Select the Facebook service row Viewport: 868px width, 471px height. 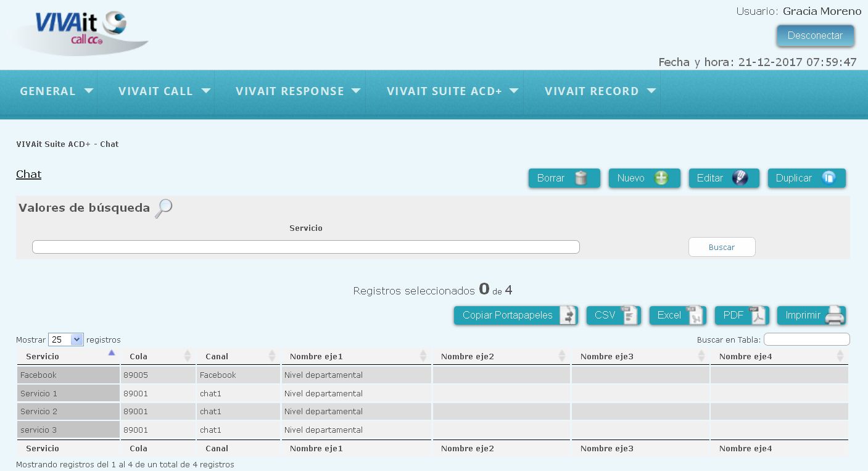(x=432, y=375)
